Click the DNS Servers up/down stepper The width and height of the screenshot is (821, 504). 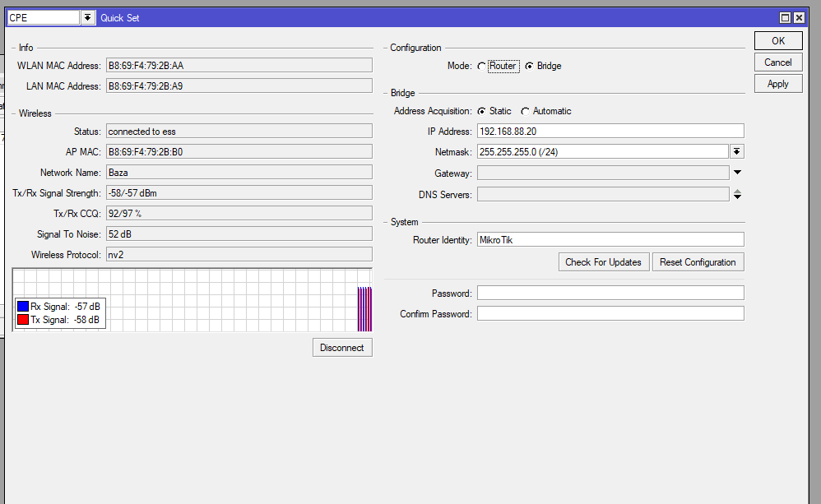(737, 195)
